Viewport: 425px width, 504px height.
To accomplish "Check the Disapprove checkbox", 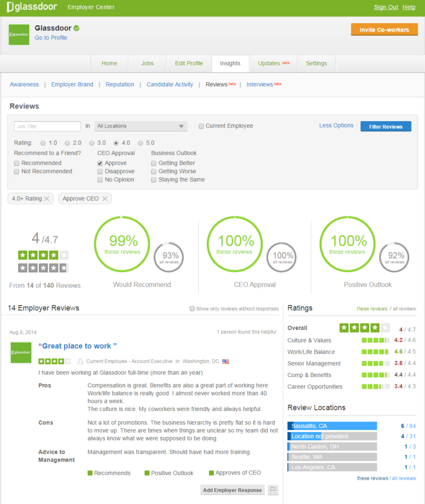I will (x=100, y=172).
